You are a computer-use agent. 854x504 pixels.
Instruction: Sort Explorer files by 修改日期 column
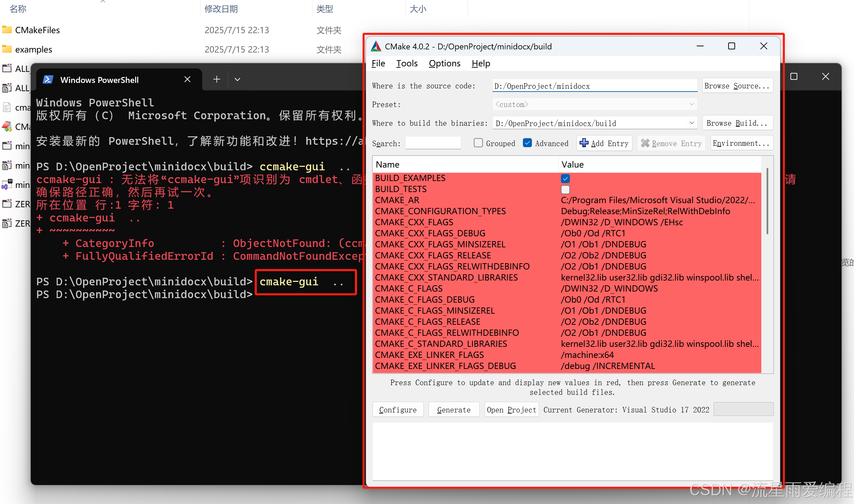(x=221, y=9)
